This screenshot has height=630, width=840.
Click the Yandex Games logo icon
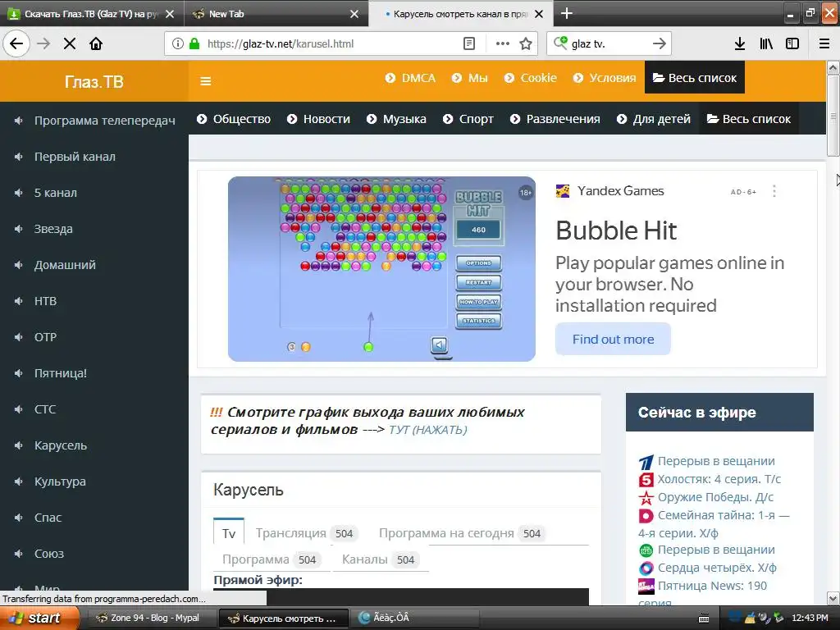(x=563, y=191)
